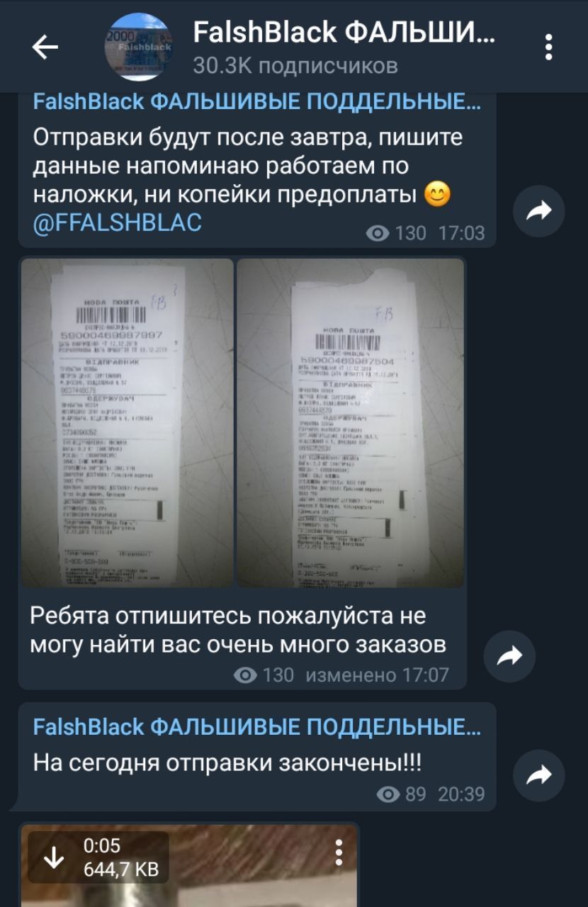
Task: Open channel name above 17:03 message
Action: (256, 102)
